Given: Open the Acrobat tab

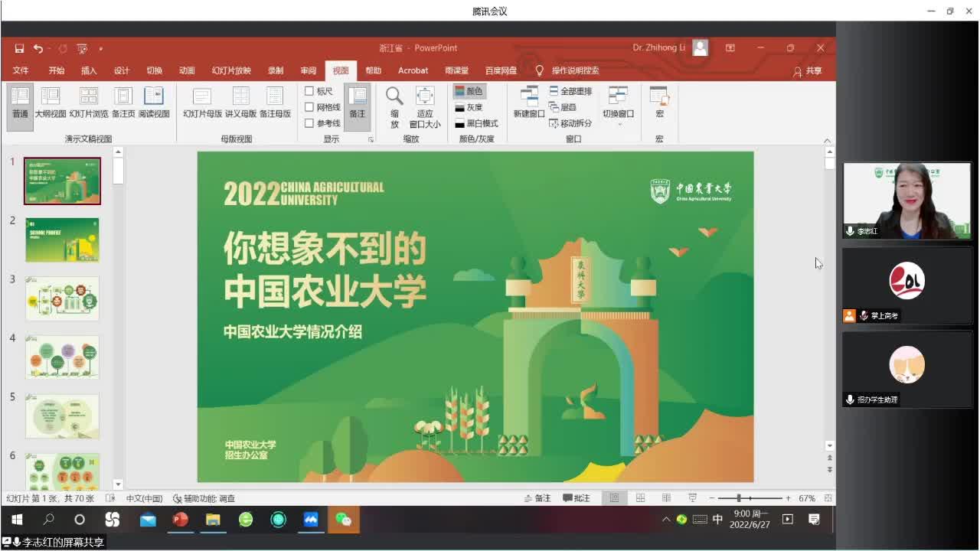Looking at the screenshot, I should coord(413,70).
